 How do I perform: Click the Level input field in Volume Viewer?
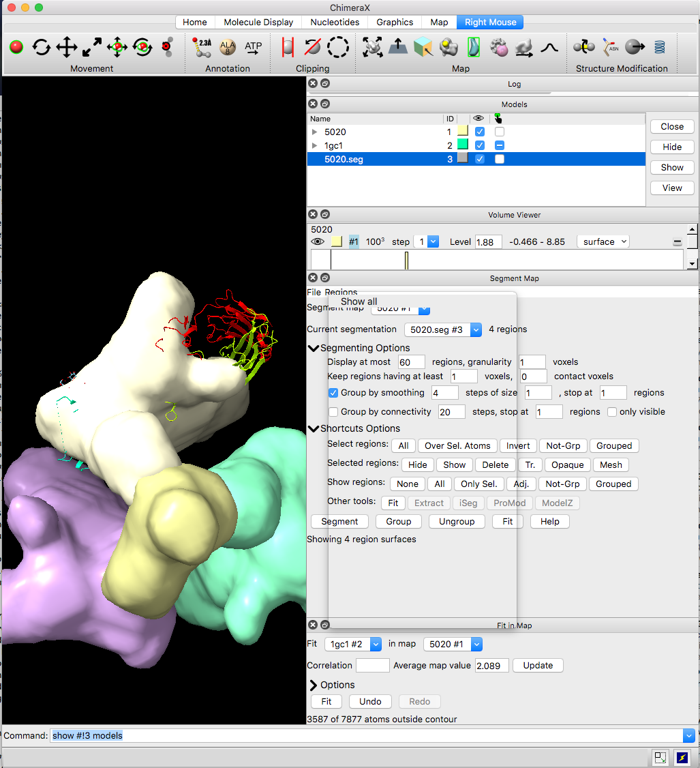pos(488,241)
